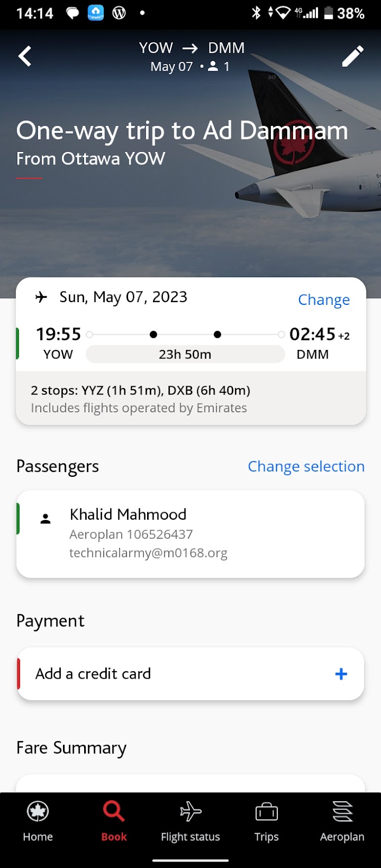Image resolution: width=381 pixels, height=868 pixels.
Task: Tap the 2 stops details row
Action: pyautogui.click(x=190, y=399)
